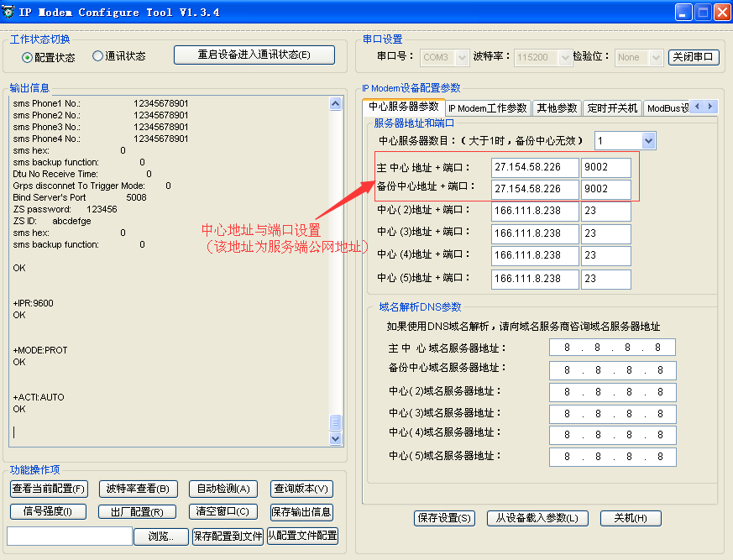The height and width of the screenshot is (560, 733).
Task: Click the output log scroll-down arrow
Action: pos(336,438)
